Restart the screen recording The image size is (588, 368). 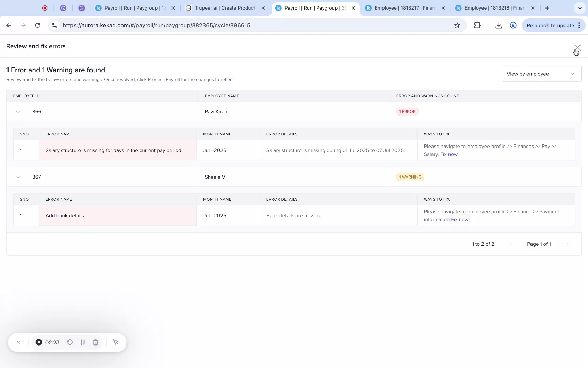[x=70, y=342]
